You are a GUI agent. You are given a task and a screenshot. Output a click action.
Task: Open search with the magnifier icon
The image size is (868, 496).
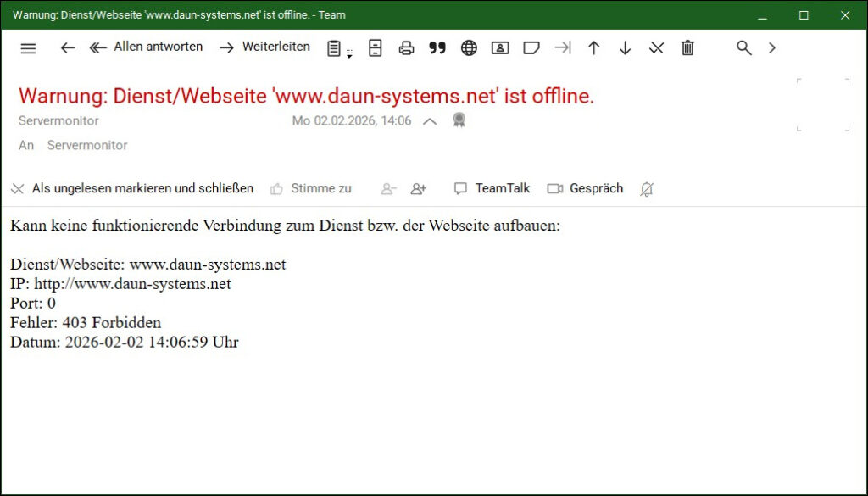pyautogui.click(x=743, y=47)
